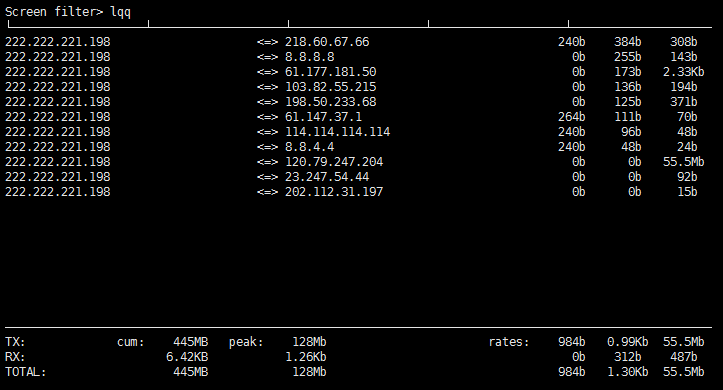Click the cum: label
Viewport: 723px width, 390px height.
[131, 342]
